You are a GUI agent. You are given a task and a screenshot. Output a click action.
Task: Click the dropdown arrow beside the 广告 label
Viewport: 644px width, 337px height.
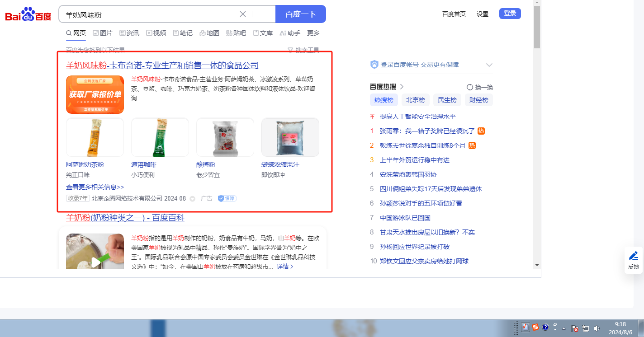192,199
